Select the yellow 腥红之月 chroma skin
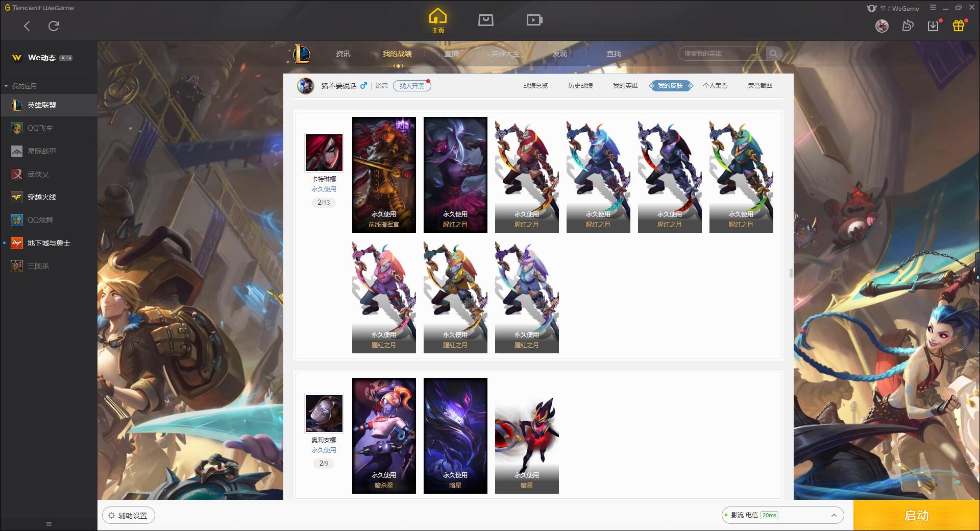 point(455,295)
